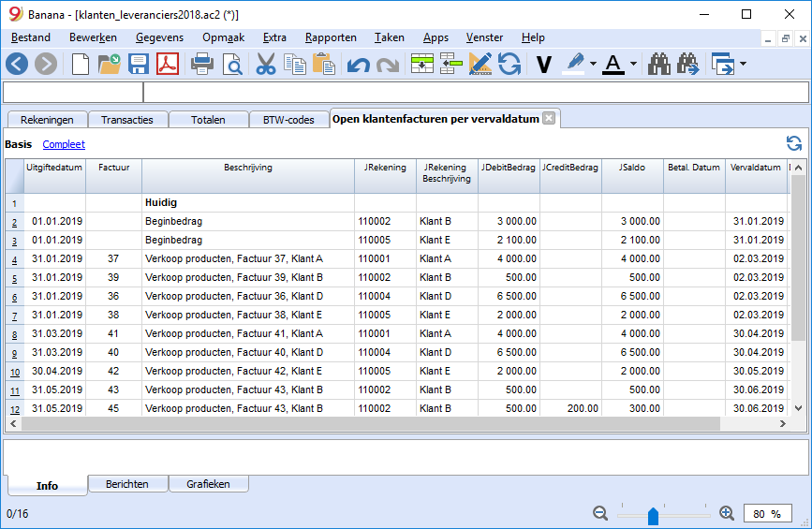812x529 pixels.
Task: Cut selection with the scissors icon
Action: tap(266, 65)
